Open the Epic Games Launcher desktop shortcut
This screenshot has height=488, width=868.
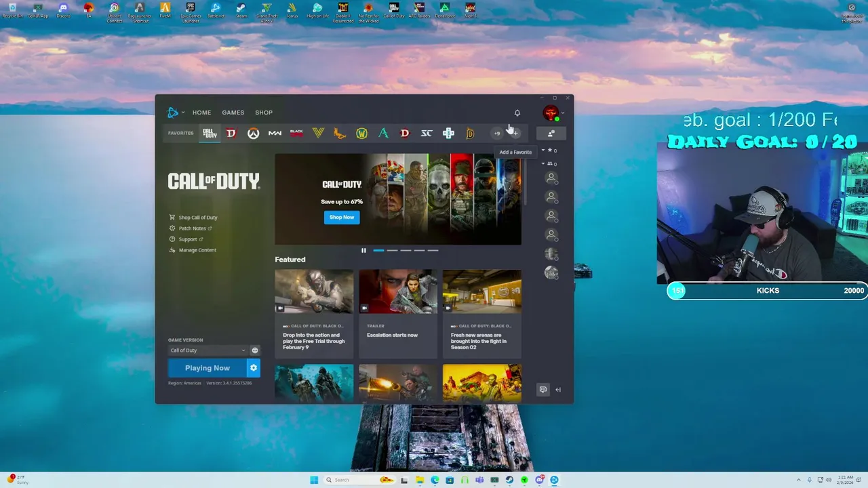coord(191,12)
